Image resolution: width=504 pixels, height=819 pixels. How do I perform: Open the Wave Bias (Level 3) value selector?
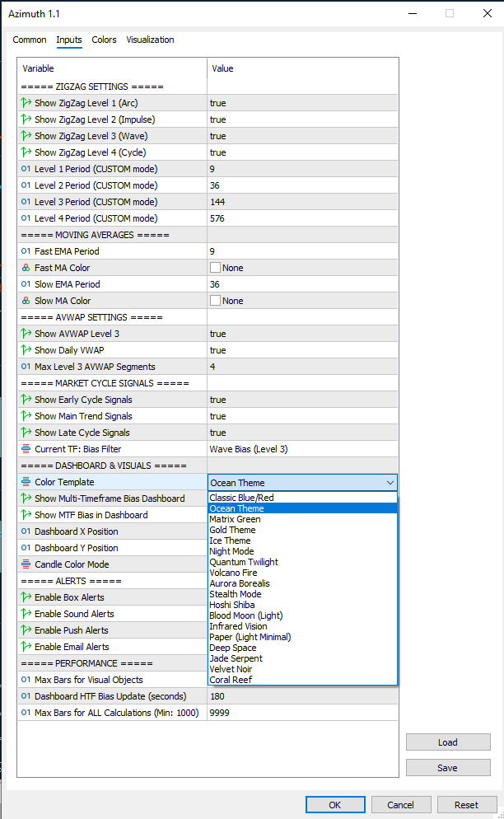click(302, 449)
